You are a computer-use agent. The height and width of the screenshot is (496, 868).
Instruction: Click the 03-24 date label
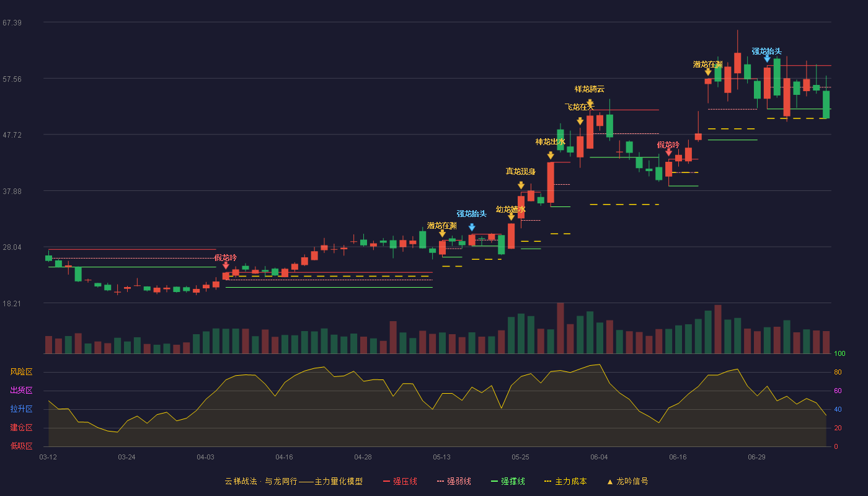126,457
